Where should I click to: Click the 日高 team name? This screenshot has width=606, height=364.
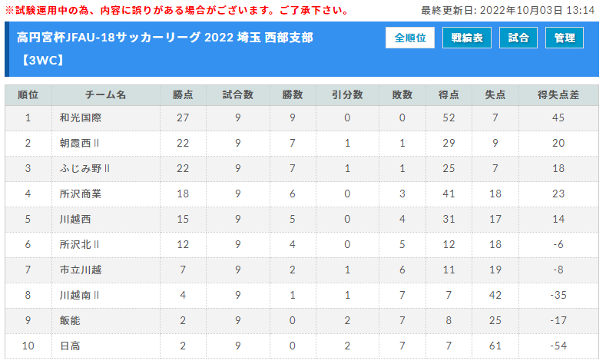click(x=70, y=346)
